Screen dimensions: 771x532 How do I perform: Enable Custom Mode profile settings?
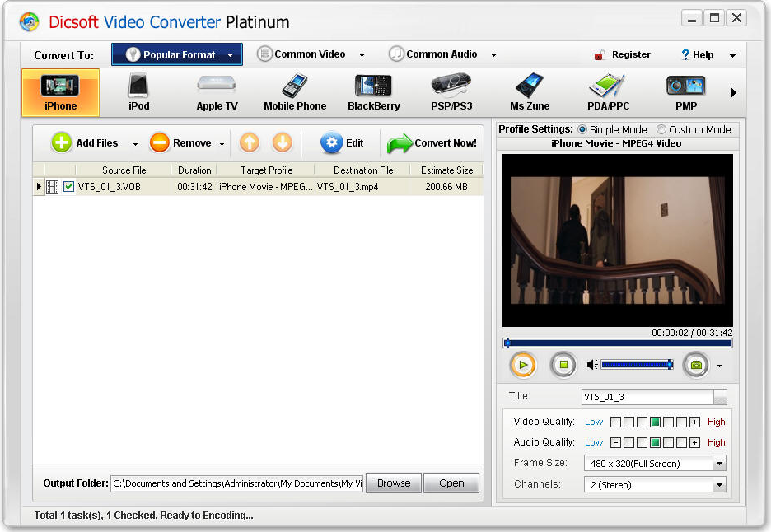coord(661,130)
